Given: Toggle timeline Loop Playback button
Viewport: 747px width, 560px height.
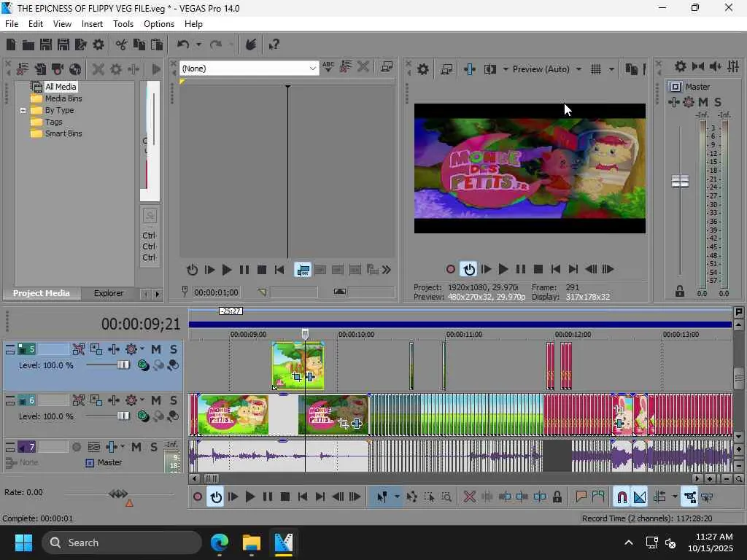Looking at the screenshot, I should pos(216,497).
